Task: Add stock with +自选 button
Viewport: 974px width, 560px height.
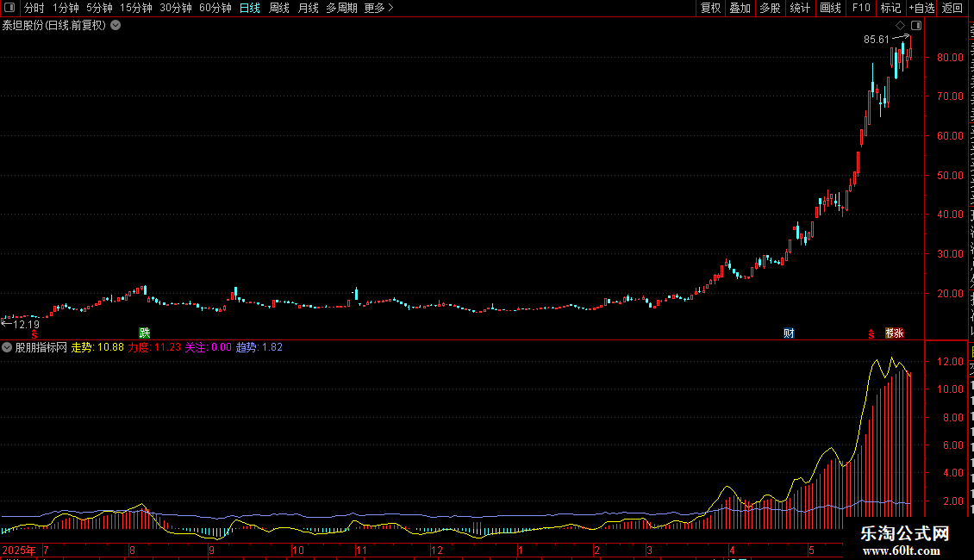Action: pyautogui.click(x=921, y=8)
